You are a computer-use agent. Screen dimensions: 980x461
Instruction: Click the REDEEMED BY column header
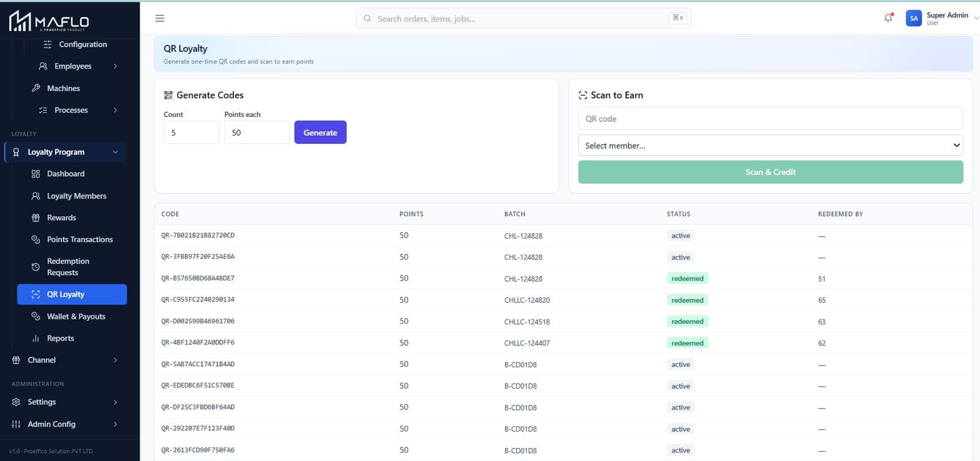[x=840, y=214]
